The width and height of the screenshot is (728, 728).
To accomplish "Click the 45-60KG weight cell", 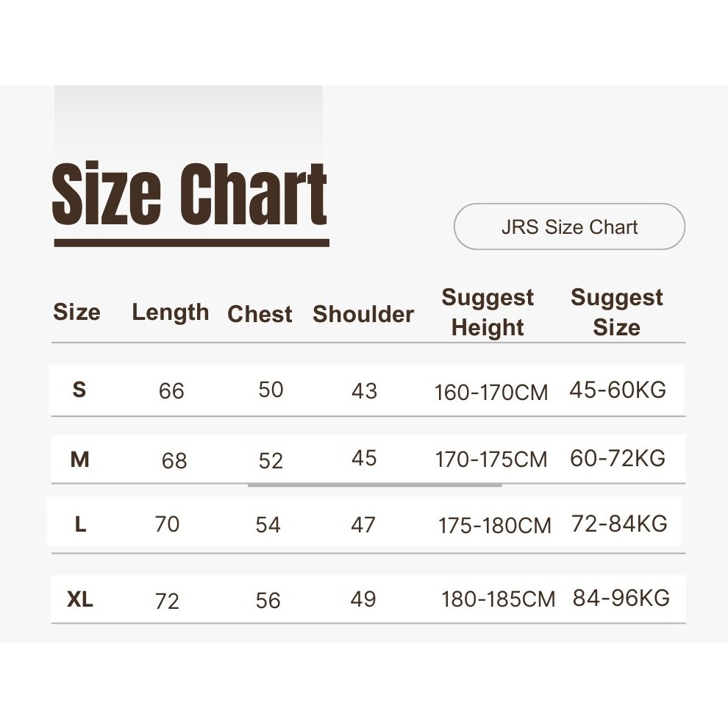I will [x=618, y=390].
